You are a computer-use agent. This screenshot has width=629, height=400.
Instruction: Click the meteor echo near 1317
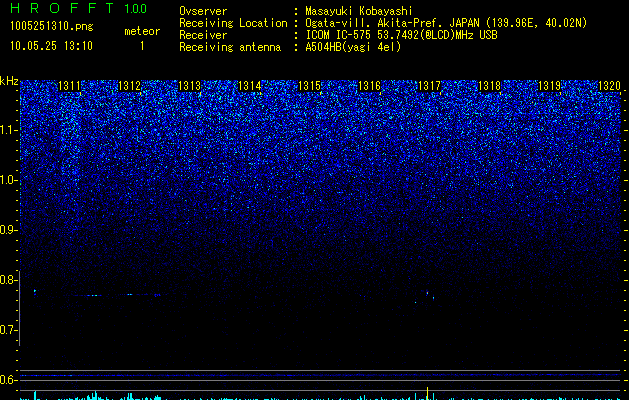tap(428, 293)
